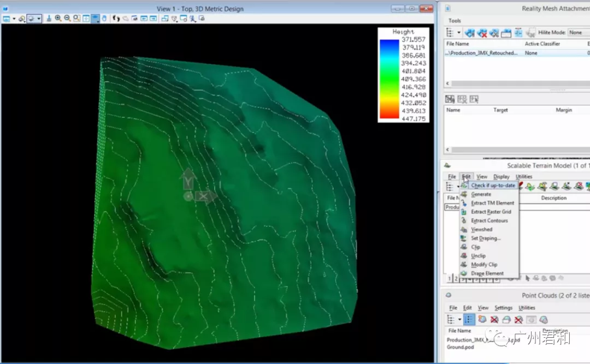Viewport: 590px width, 364px height.
Task: Expand Point Clouds list options arrow
Action: pyautogui.click(x=459, y=320)
